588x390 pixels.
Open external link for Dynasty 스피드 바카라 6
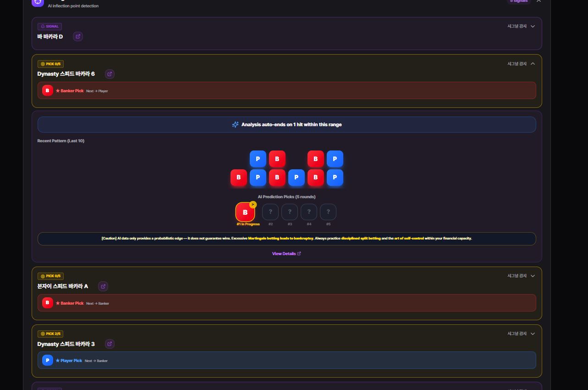click(x=110, y=74)
